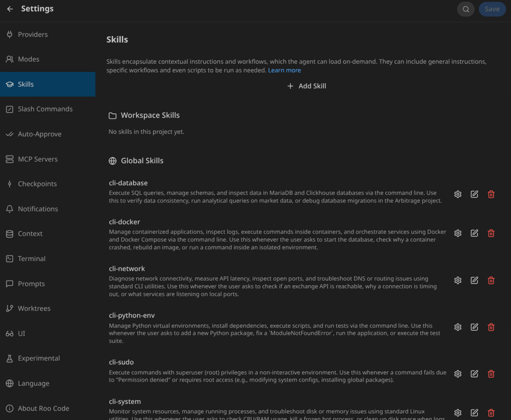Edit the cli-docker skill
Screen dimensions: 511x420
coord(474,233)
